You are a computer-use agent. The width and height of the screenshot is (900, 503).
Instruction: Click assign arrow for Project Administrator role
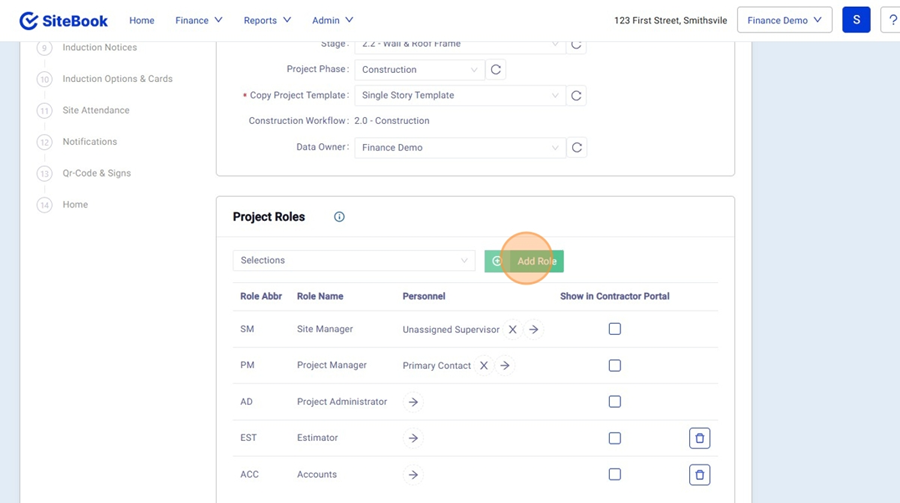coord(413,402)
